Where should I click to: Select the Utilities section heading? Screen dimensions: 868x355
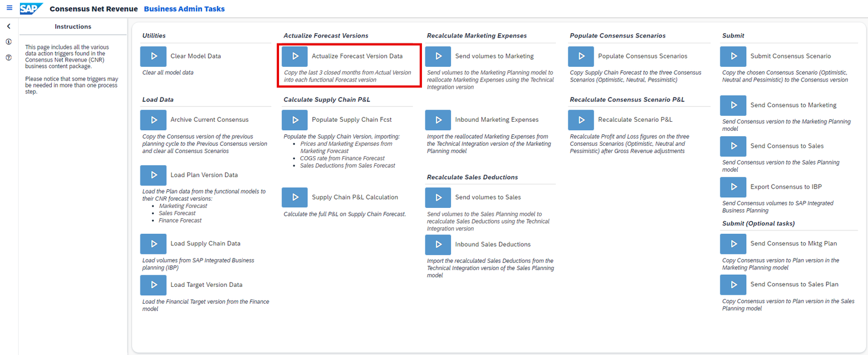tap(154, 36)
